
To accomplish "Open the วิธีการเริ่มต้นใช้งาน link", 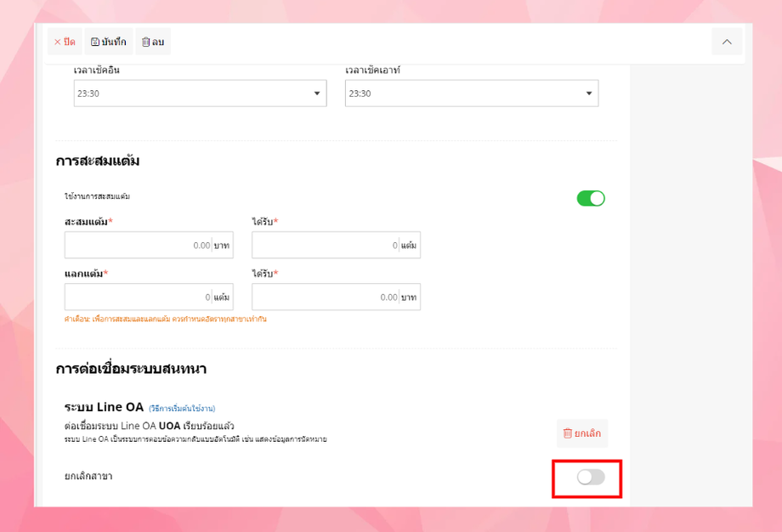I will [x=182, y=409].
